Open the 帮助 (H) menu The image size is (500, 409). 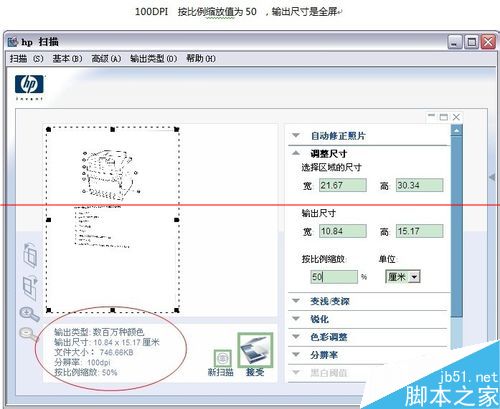pos(201,59)
